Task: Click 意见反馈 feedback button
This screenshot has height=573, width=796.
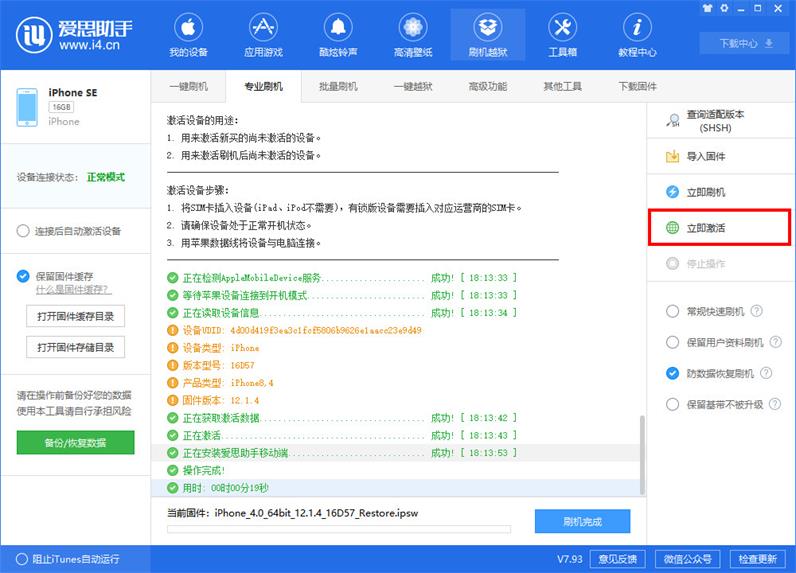Action: click(x=617, y=559)
